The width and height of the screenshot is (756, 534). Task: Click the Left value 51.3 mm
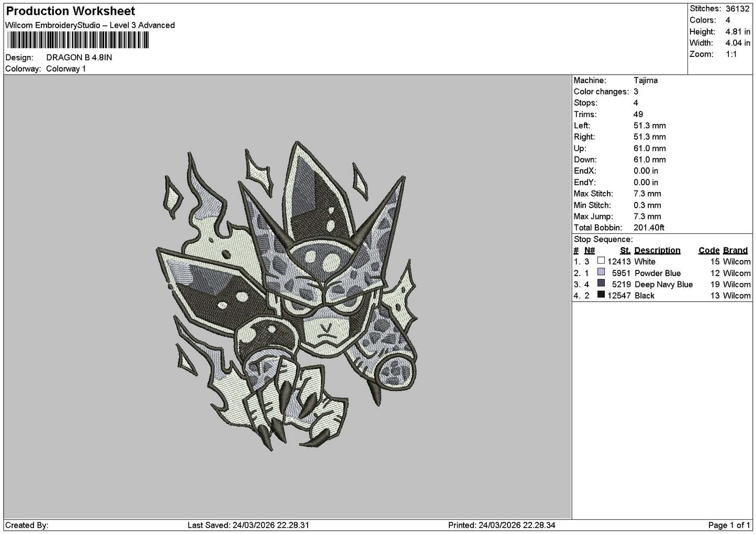(649, 126)
